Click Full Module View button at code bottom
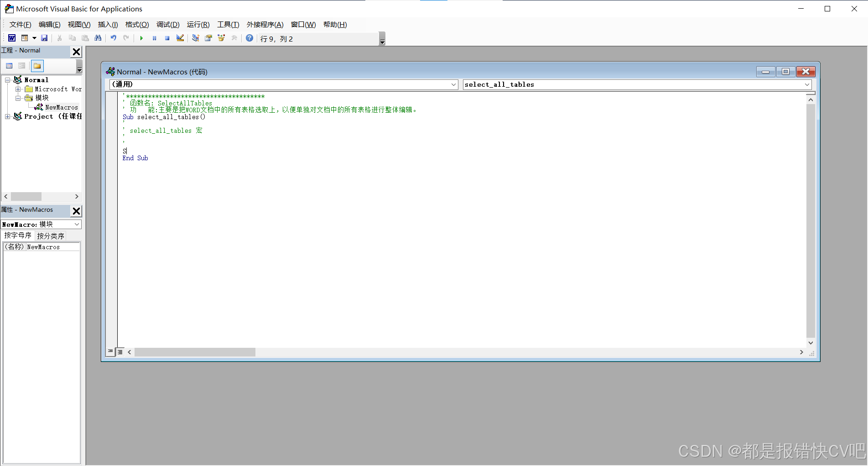This screenshot has height=466, width=868. click(120, 352)
